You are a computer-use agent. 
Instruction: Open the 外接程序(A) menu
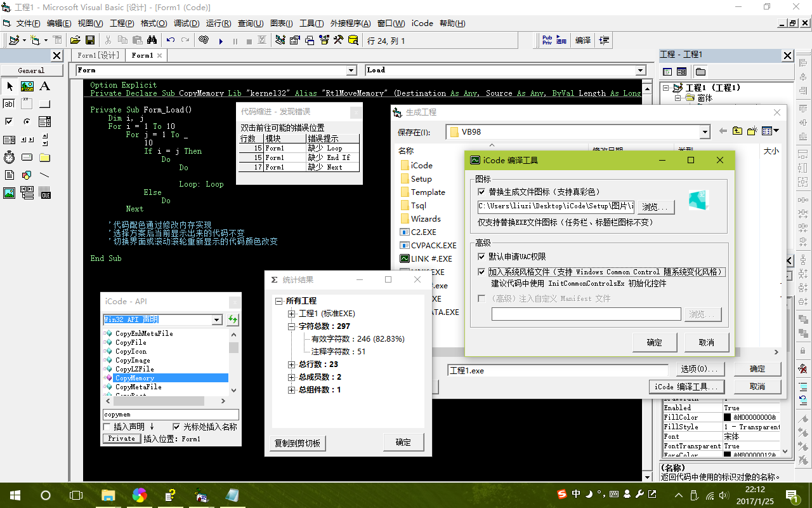pos(350,23)
